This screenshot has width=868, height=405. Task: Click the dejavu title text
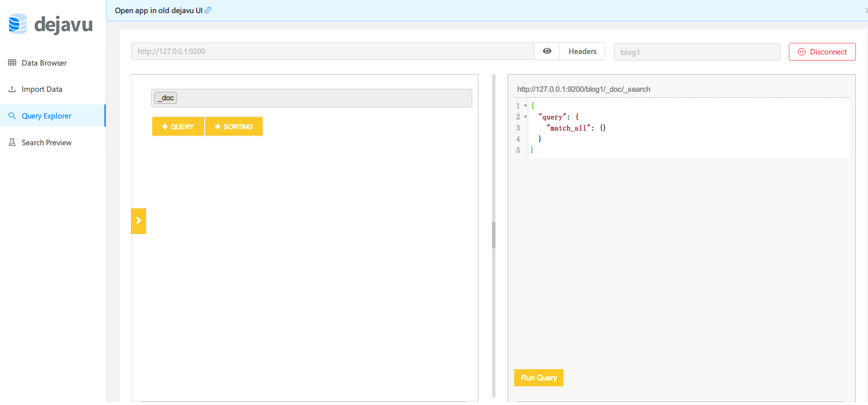click(64, 24)
